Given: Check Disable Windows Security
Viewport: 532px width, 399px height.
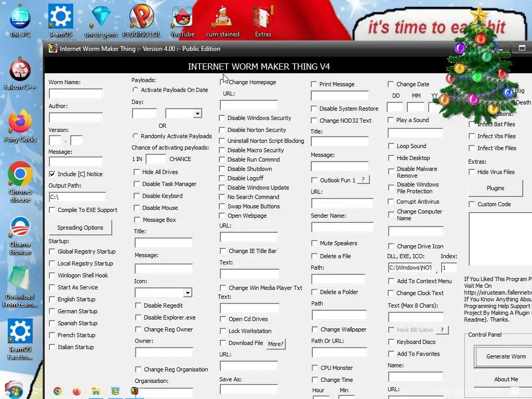Looking at the screenshot, I should pos(222,118).
